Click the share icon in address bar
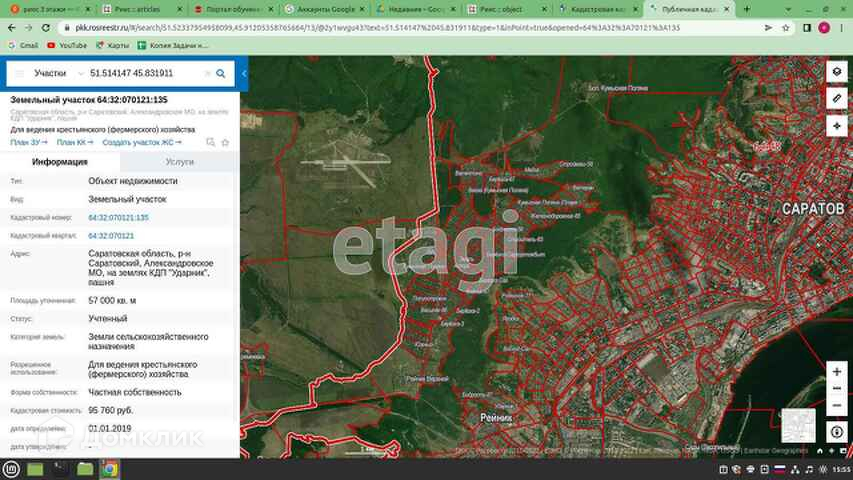853x480 pixels. (x=768, y=28)
